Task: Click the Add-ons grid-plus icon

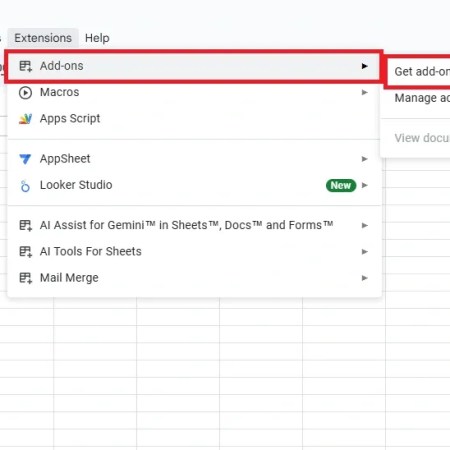Action: tap(25, 66)
